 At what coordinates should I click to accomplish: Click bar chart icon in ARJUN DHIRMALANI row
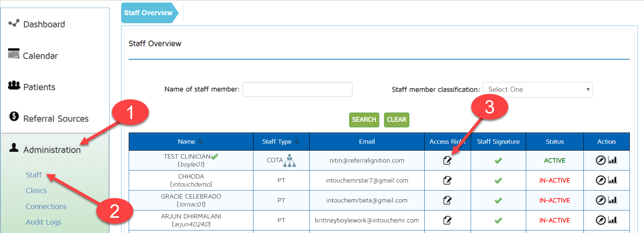[612, 220]
